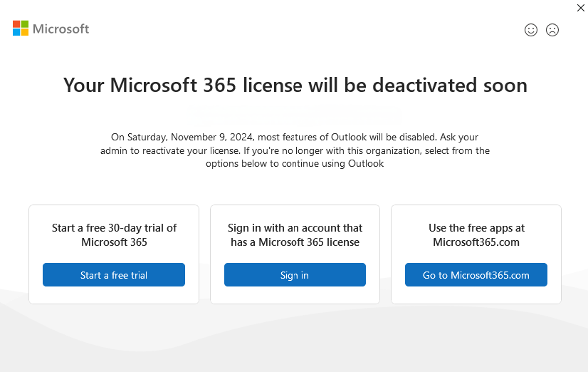Click 'has a Microsoft 365 license' card line
The image size is (588, 372).
[295, 242]
